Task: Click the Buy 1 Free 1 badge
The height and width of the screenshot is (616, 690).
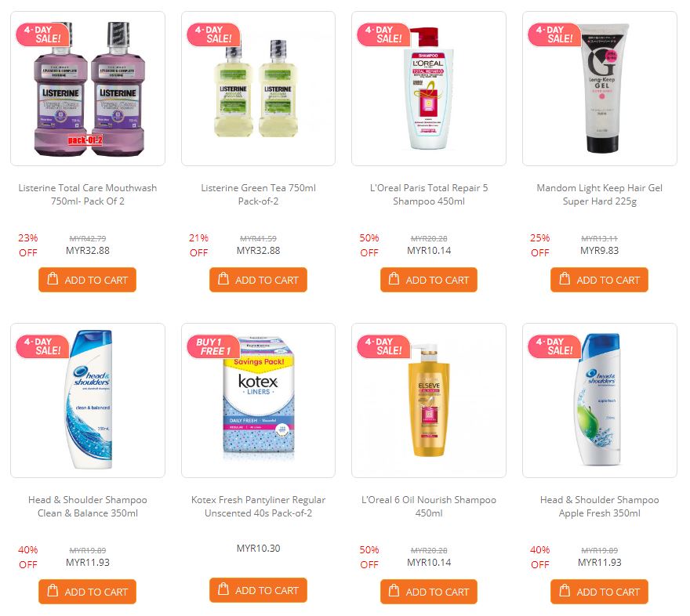Action: tap(213, 346)
